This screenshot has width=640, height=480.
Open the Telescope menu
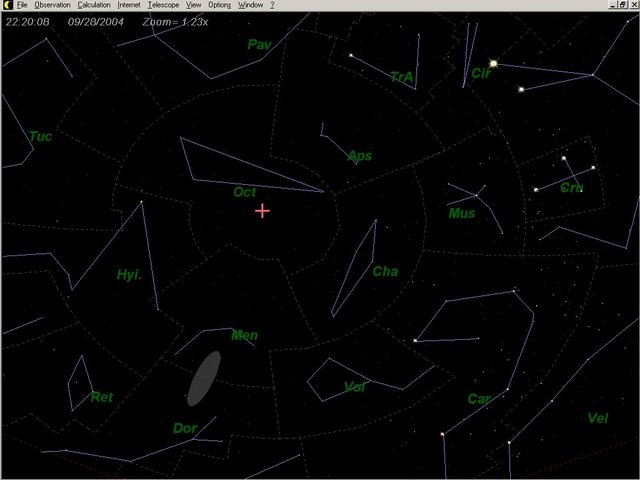[x=163, y=5]
